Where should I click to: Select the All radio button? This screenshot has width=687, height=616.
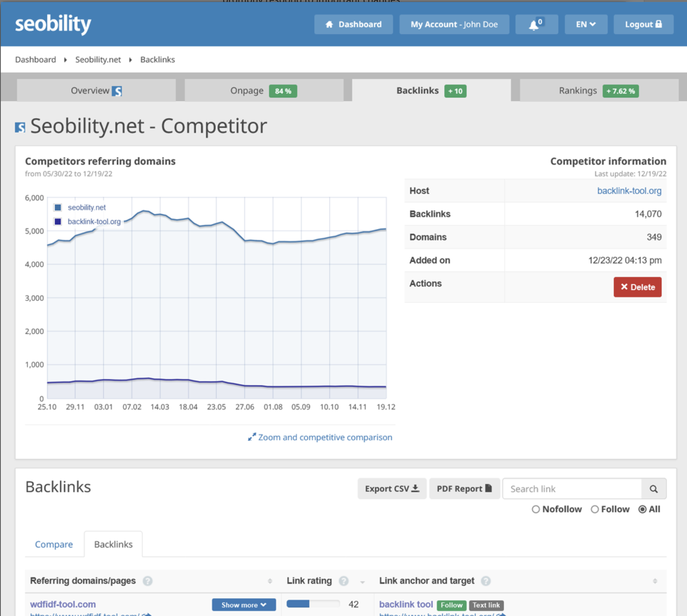tap(642, 509)
